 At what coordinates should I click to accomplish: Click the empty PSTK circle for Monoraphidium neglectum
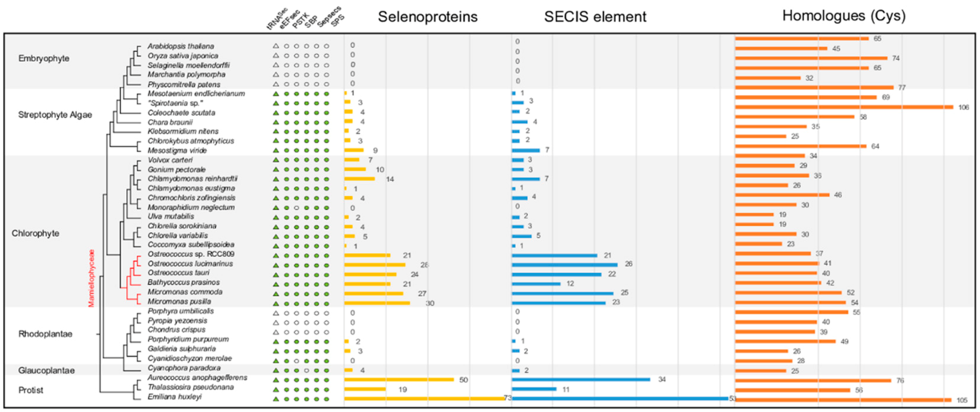(x=296, y=208)
